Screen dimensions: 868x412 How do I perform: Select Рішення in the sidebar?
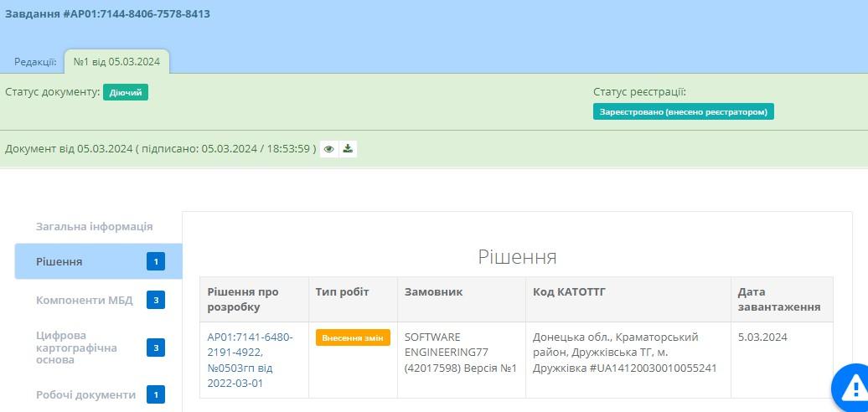pos(59,262)
